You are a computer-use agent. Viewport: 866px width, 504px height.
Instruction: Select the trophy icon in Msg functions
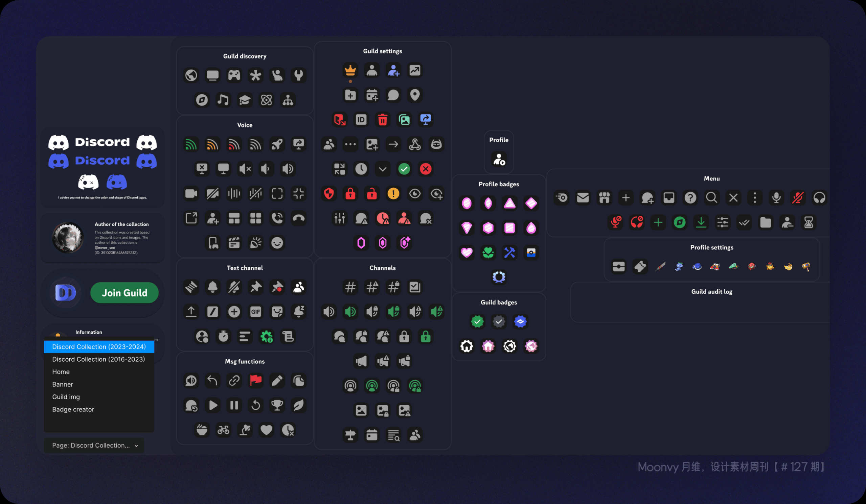click(x=277, y=405)
